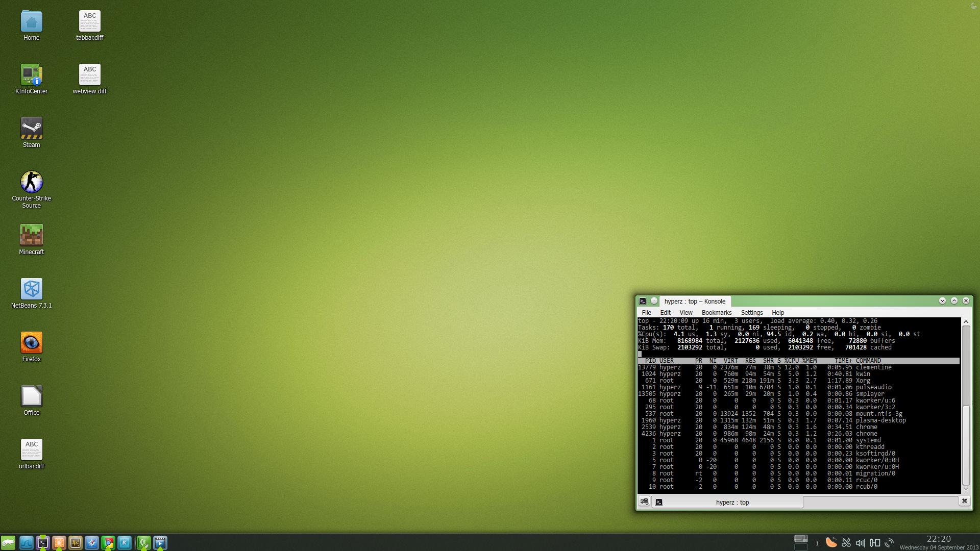Open the Klipper scissors tray icon
This screenshot has height=551, width=980.
pyautogui.click(x=846, y=543)
